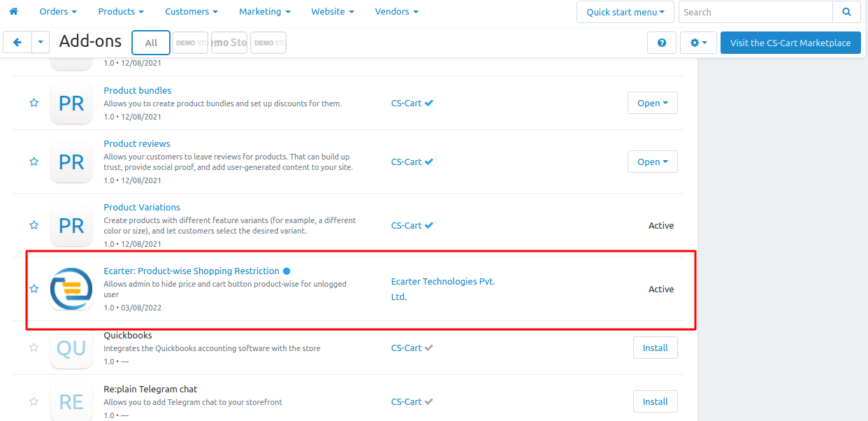The width and height of the screenshot is (868, 421).
Task: Favorite the Product Variations add-on star
Action: 34,225
